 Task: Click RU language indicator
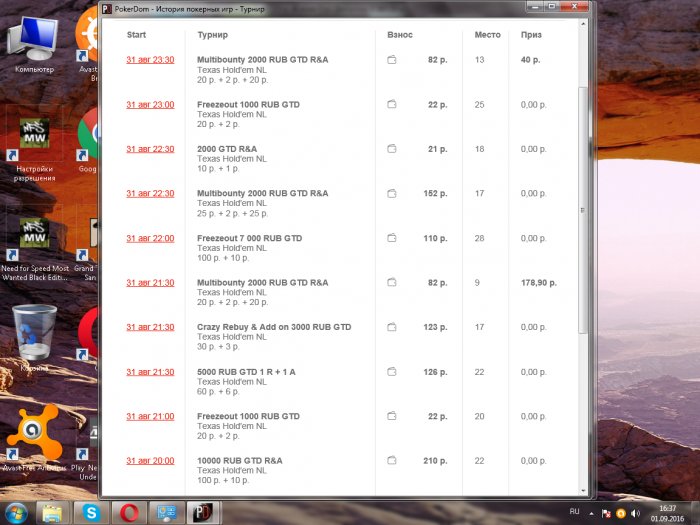574,512
